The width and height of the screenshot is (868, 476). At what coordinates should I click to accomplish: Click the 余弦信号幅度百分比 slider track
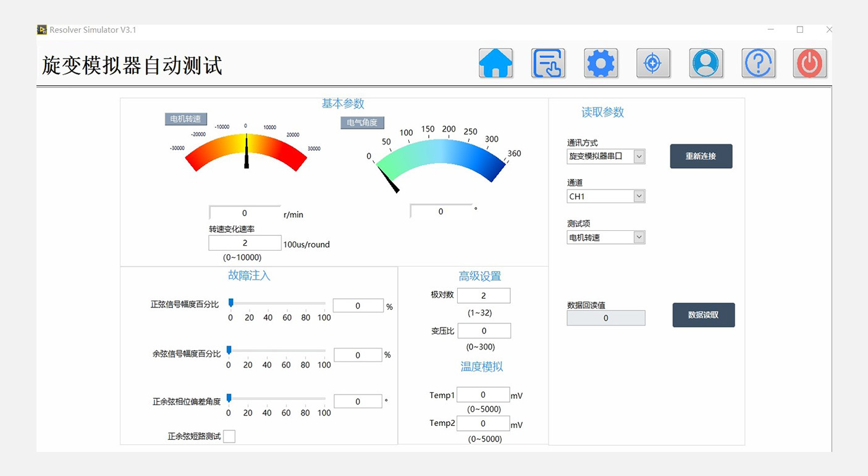[x=277, y=351]
